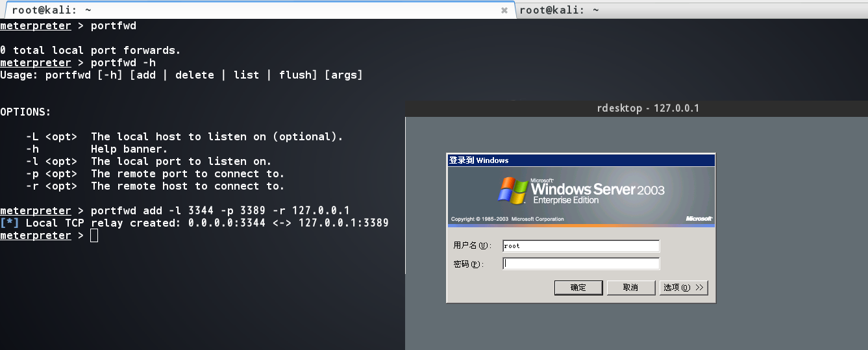The height and width of the screenshot is (350, 868).
Task: Select the first root@kali terminal tab
Action: tap(258, 10)
